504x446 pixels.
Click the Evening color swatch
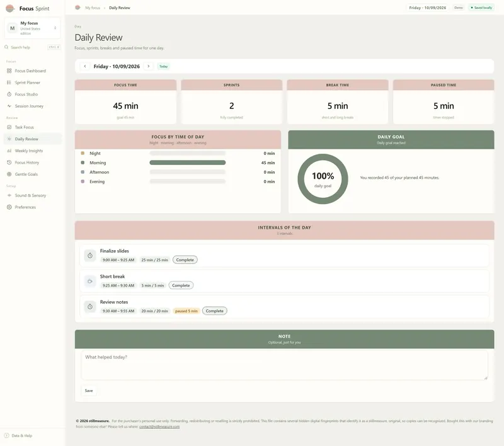[x=83, y=181]
